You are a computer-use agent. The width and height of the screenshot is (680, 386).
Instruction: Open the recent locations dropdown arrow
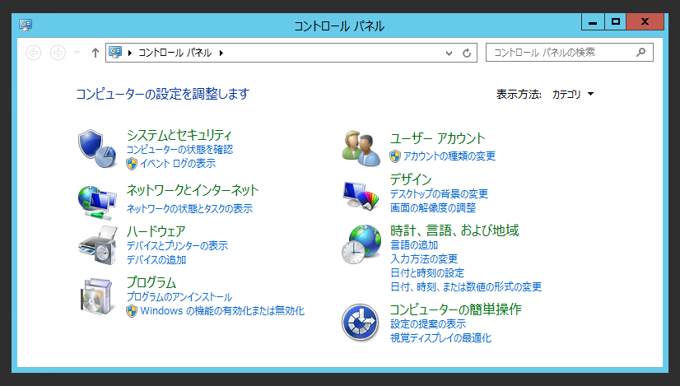tap(77, 52)
